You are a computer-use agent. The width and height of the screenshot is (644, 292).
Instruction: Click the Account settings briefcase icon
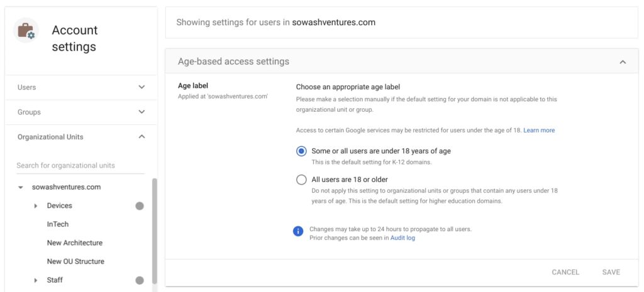pos(26,30)
